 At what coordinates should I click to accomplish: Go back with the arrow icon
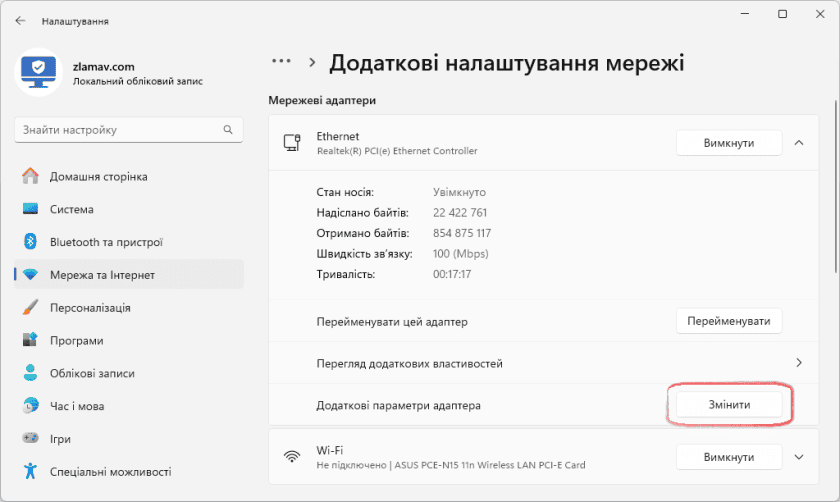(20, 21)
